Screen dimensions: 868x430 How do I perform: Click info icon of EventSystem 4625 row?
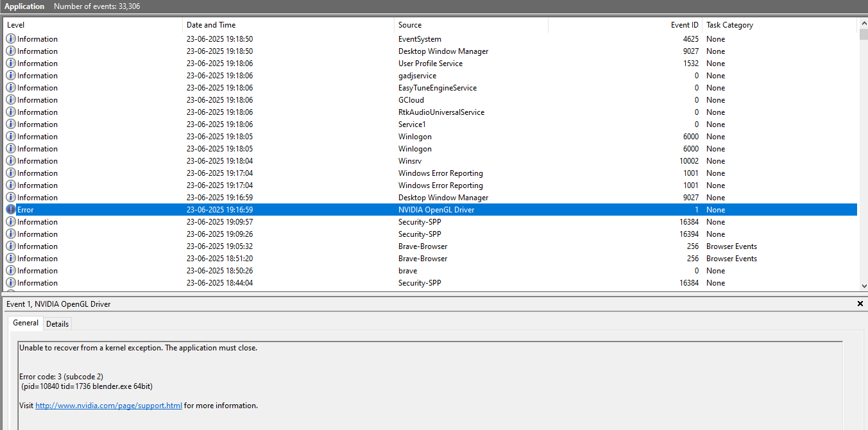tap(11, 39)
